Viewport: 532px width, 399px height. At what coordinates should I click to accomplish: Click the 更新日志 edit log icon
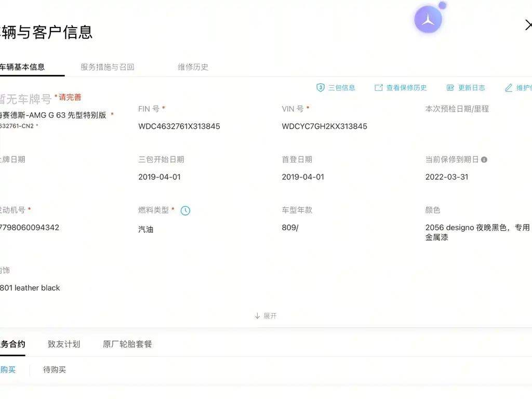click(x=450, y=88)
